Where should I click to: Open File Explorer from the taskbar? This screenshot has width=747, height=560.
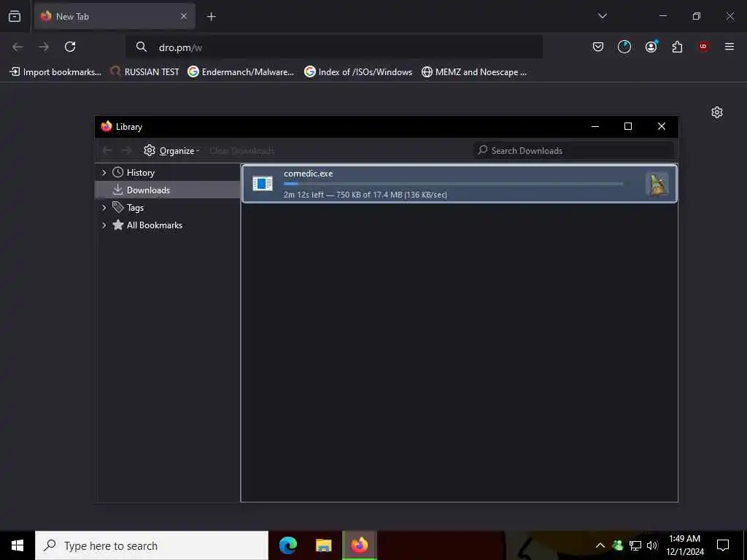point(323,545)
